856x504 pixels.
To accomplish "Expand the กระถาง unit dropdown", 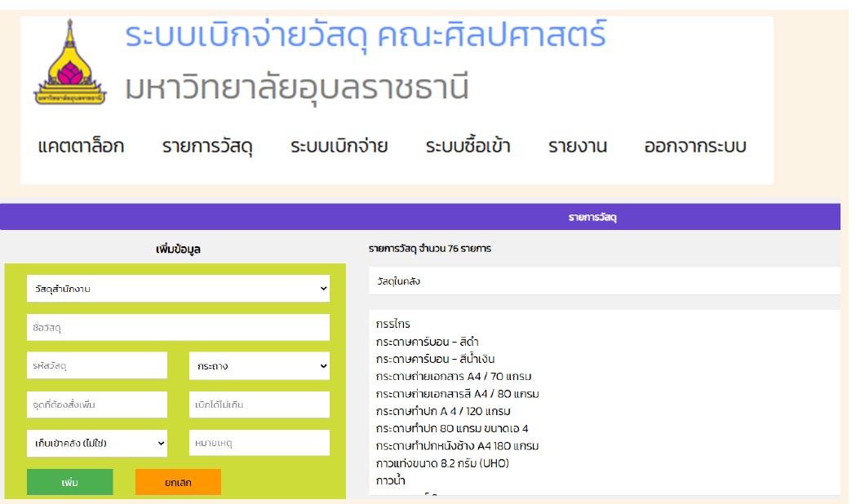I will (259, 366).
